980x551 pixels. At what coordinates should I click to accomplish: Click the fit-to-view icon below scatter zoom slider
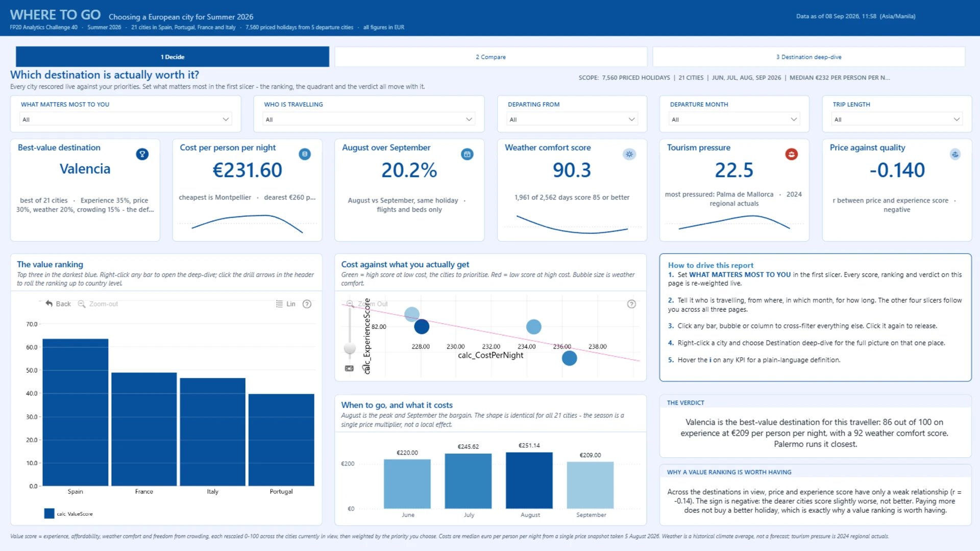(349, 368)
